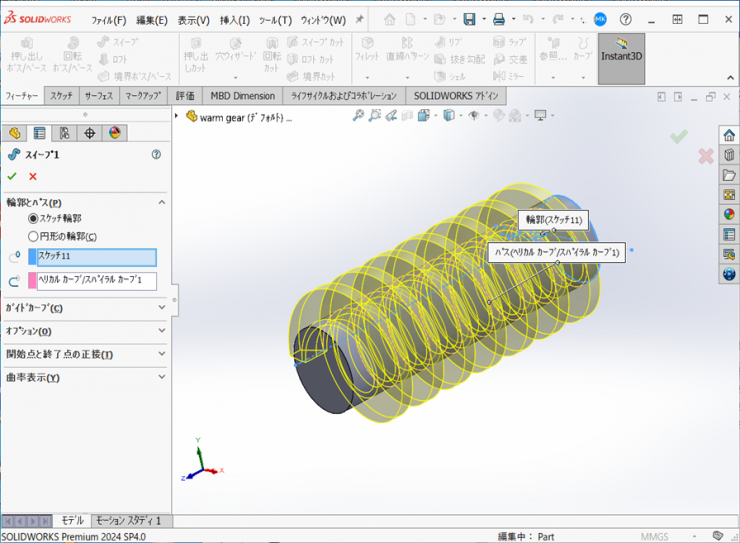Click the Zoom to Fit magnifier icon
This screenshot has width=740, height=543.
(358, 116)
